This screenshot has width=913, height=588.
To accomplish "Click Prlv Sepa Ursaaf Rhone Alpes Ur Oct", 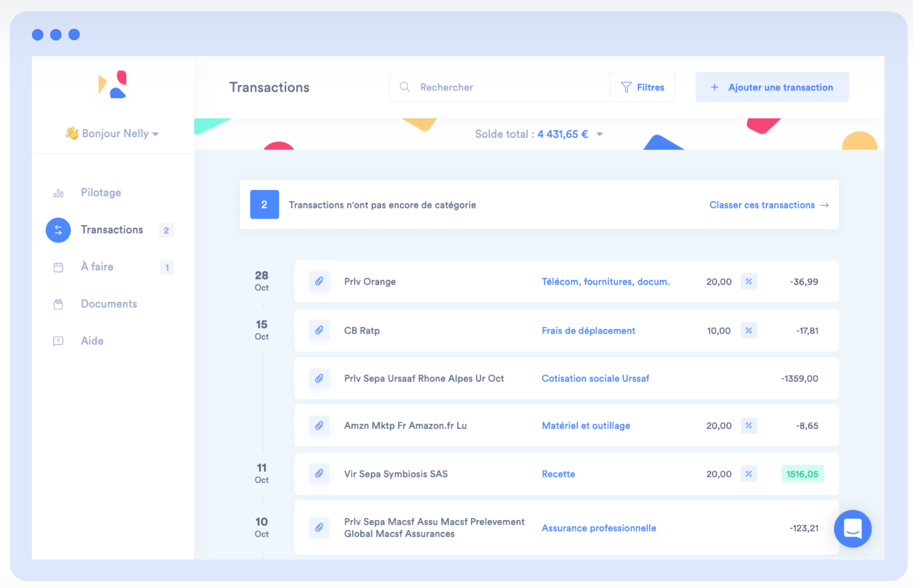I will tap(424, 378).
